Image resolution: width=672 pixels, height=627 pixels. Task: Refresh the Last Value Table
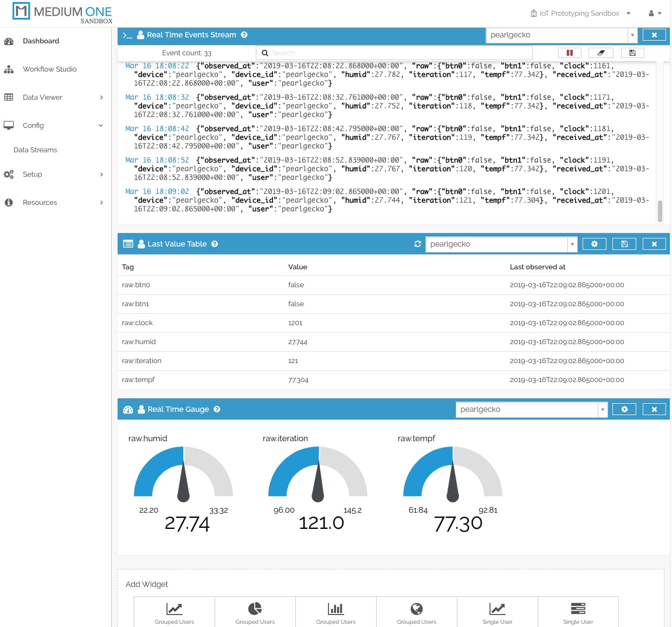[x=417, y=244]
